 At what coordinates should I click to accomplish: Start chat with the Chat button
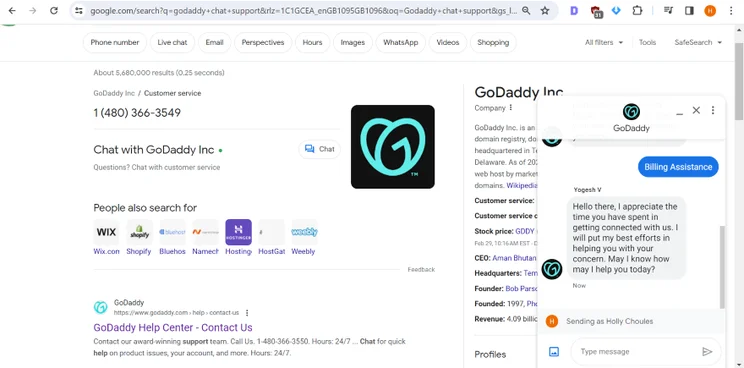319,149
